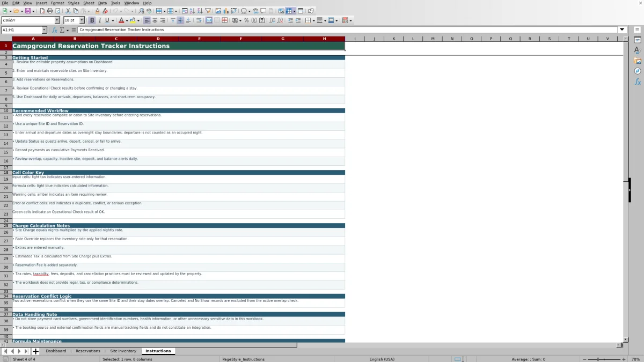This screenshot has height=362, width=644.
Task: Open the Sheet menu
Action: point(89,3)
